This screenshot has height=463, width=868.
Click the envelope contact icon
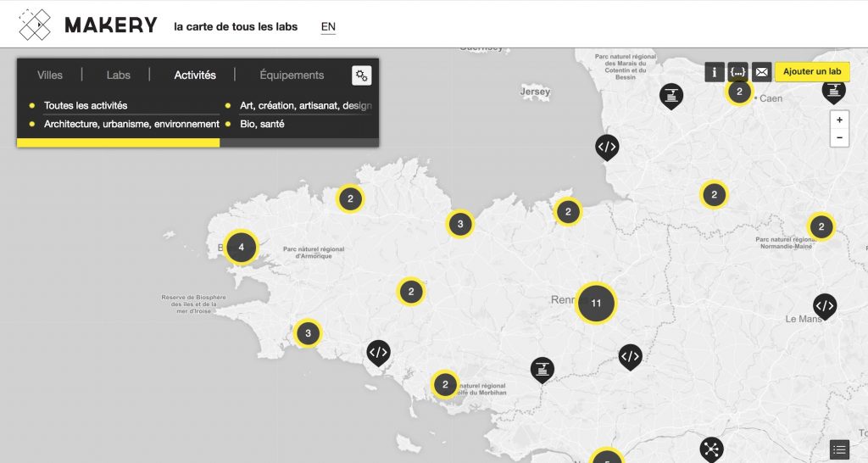pyautogui.click(x=762, y=72)
